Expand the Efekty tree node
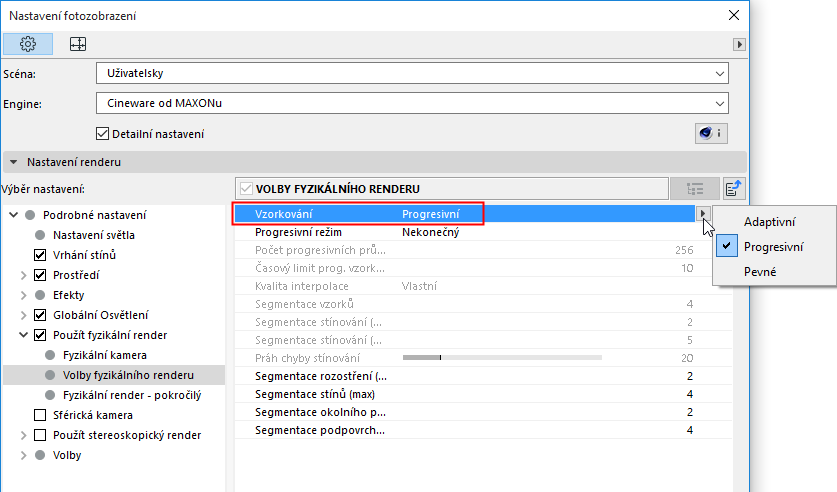Viewport: 837px width, 492px height. [23, 295]
